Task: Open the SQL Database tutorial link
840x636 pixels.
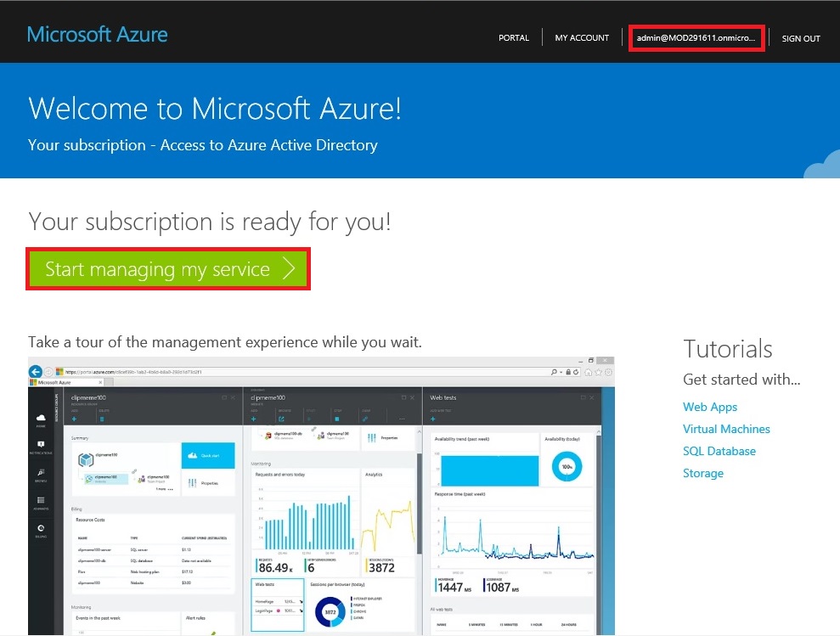Action: tap(719, 451)
